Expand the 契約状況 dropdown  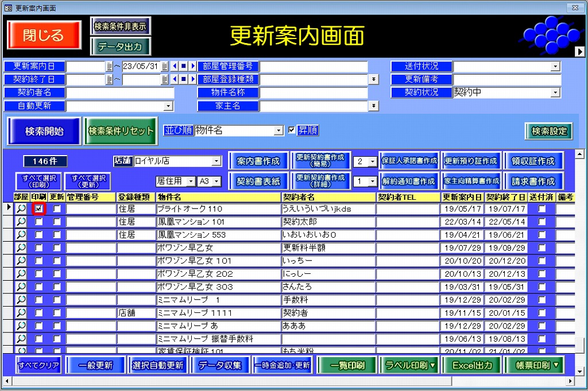(555, 92)
